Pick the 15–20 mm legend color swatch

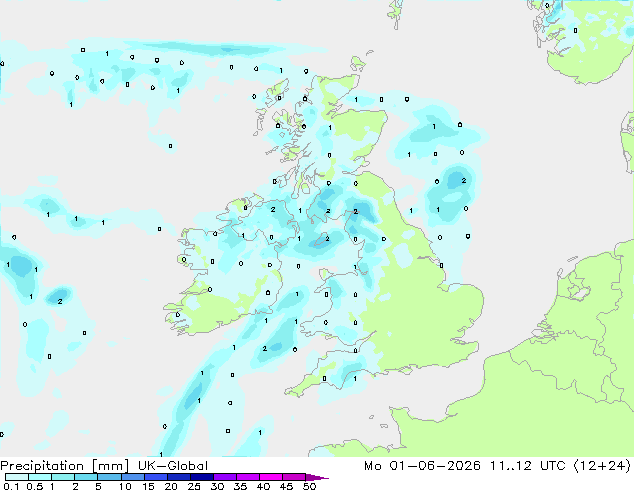coord(155,477)
